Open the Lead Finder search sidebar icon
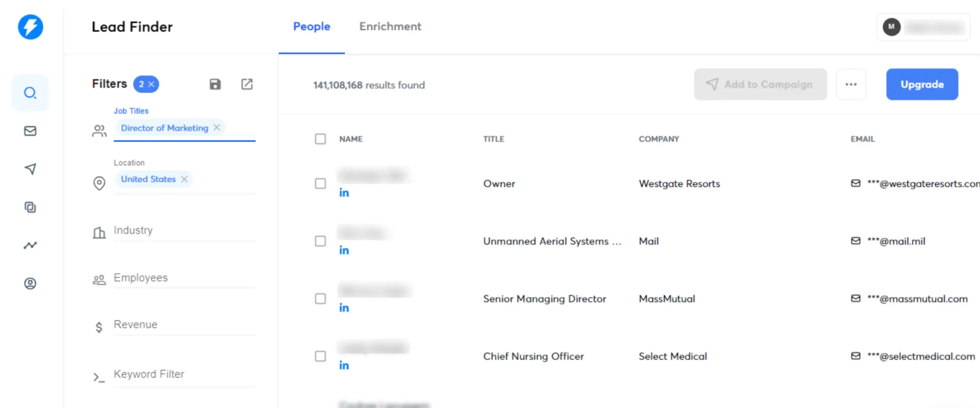Screen dimensions: 980x408 pos(30,93)
